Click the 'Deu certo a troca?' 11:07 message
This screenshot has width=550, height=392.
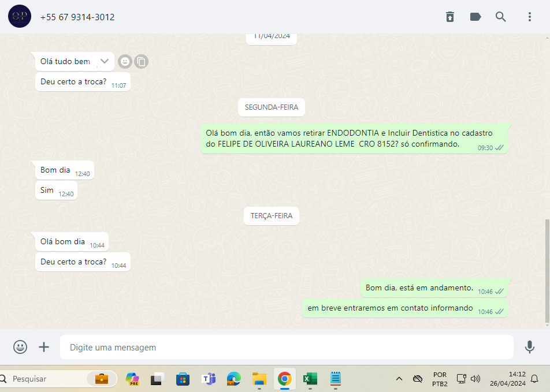[x=83, y=82]
